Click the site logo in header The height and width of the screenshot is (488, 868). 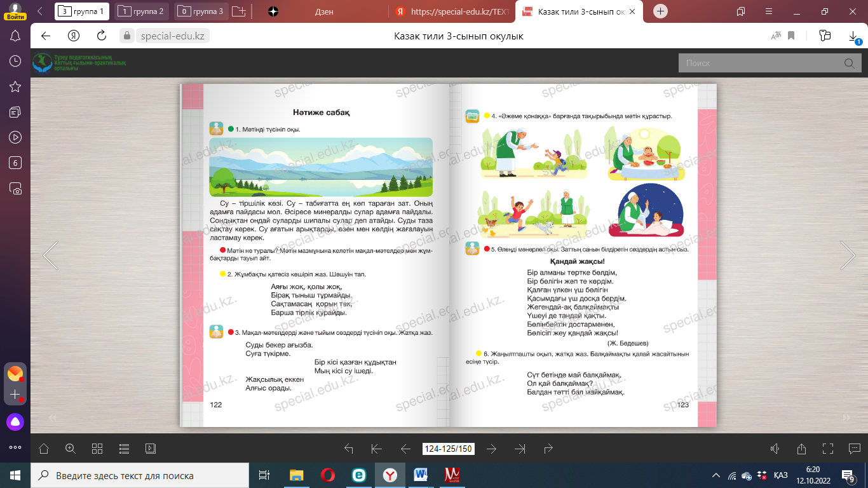(x=79, y=63)
